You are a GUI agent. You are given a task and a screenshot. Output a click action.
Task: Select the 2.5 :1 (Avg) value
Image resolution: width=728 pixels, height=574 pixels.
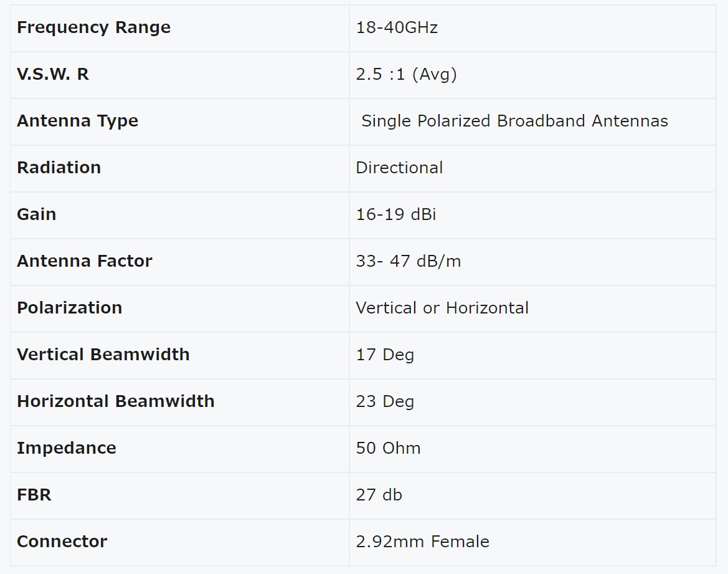coord(406,74)
